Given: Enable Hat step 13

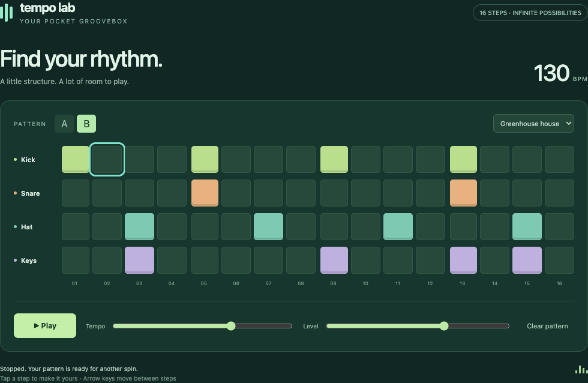Looking at the screenshot, I should 463,226.
